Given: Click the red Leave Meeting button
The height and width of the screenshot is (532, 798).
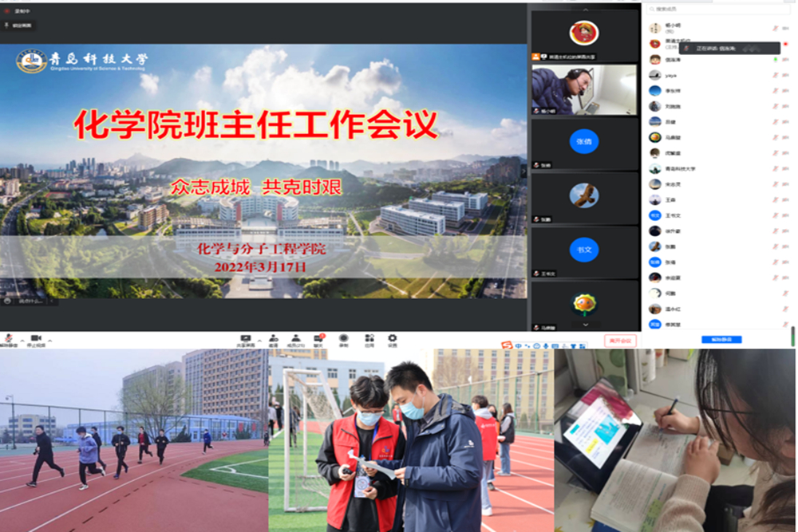Looking at the screenshot, I should (x=620, y=341).
